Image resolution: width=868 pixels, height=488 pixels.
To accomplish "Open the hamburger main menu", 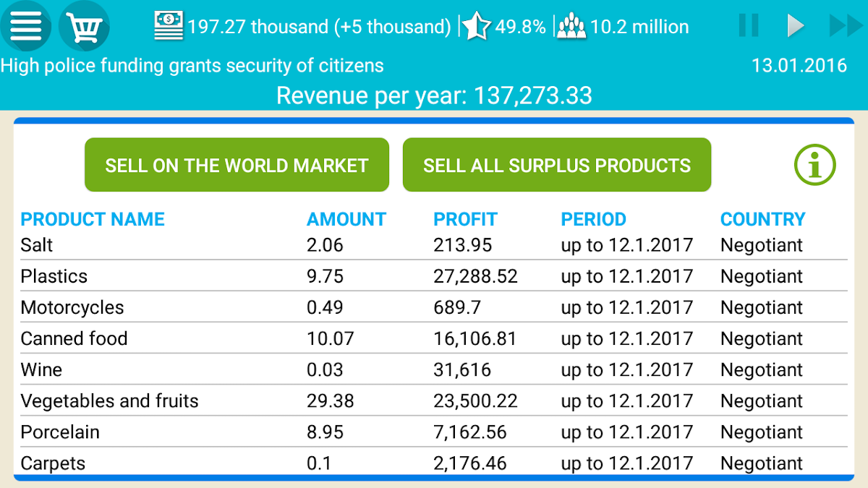I will coord(26,27).
